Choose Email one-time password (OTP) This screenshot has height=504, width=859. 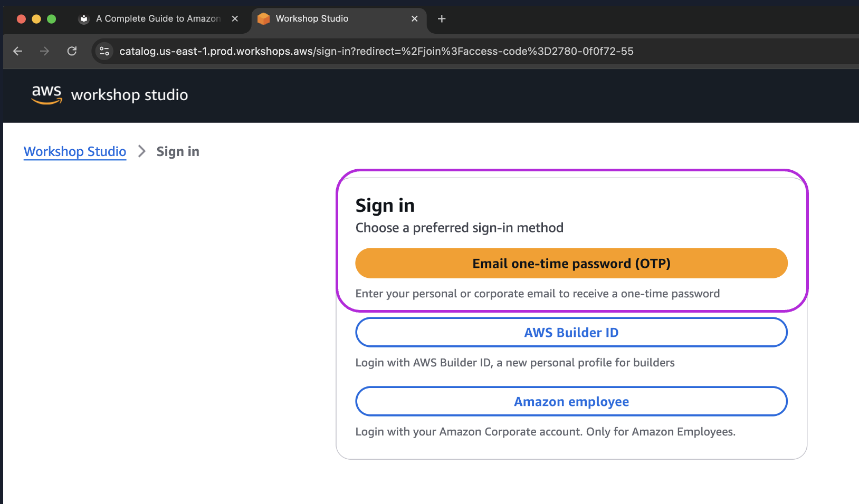click(x=571, y=263)
